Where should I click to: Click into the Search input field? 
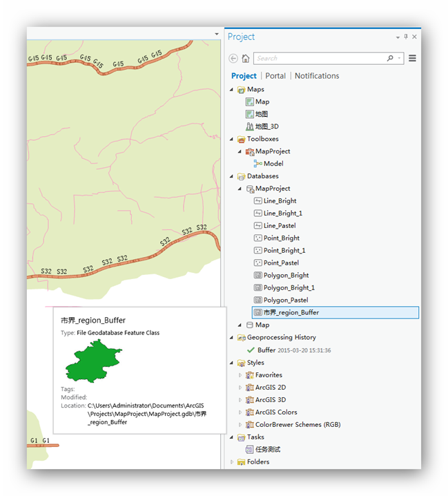coord(318,59)
